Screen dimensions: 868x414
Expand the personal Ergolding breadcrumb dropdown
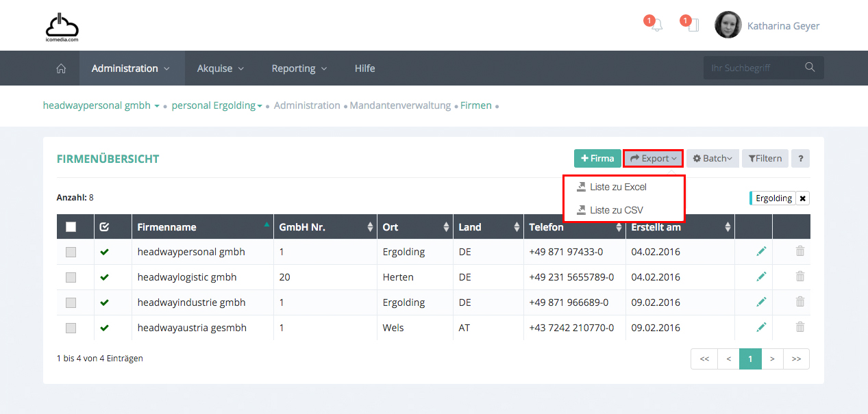[x=260, y=106]
